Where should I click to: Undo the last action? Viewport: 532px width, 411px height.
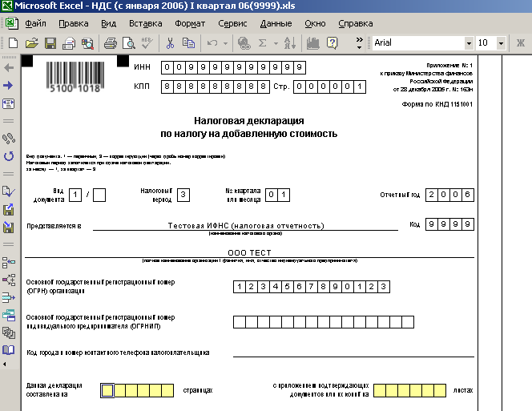point(212,43)
